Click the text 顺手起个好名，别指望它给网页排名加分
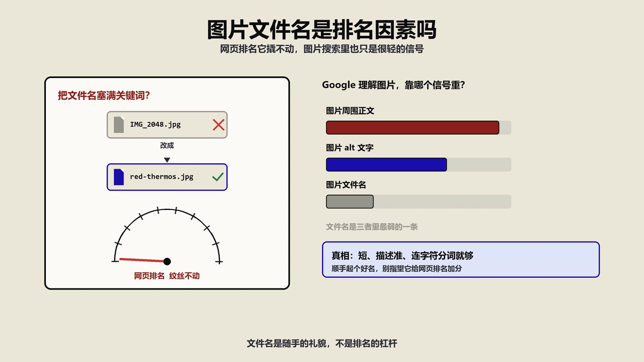The width and height of the screenshot is (644, 362). pos(396,268)
